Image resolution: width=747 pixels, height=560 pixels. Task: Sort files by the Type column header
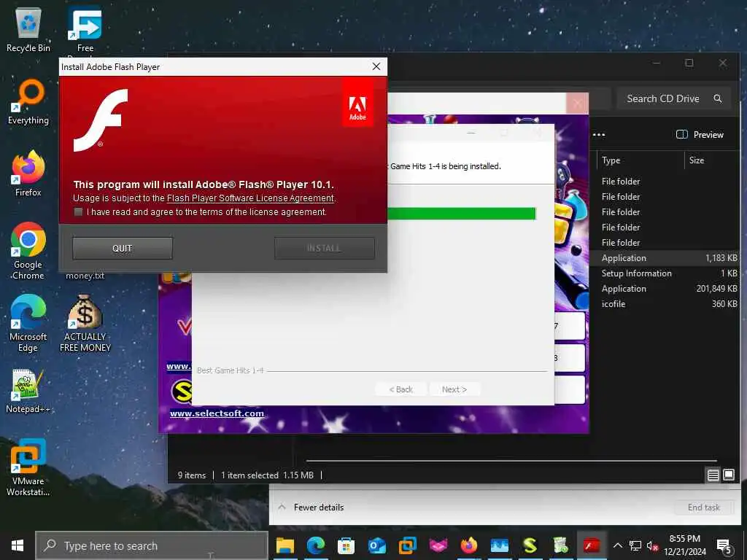pyautogui.click(x=640, y=160)
